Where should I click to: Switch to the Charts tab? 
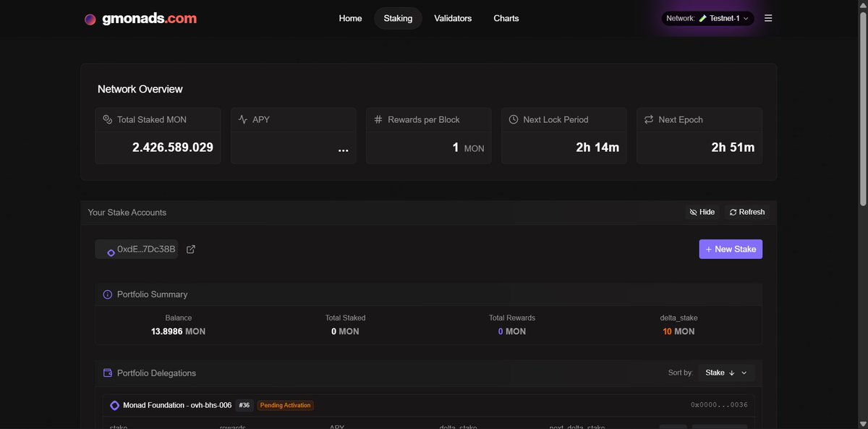point(506,18)
